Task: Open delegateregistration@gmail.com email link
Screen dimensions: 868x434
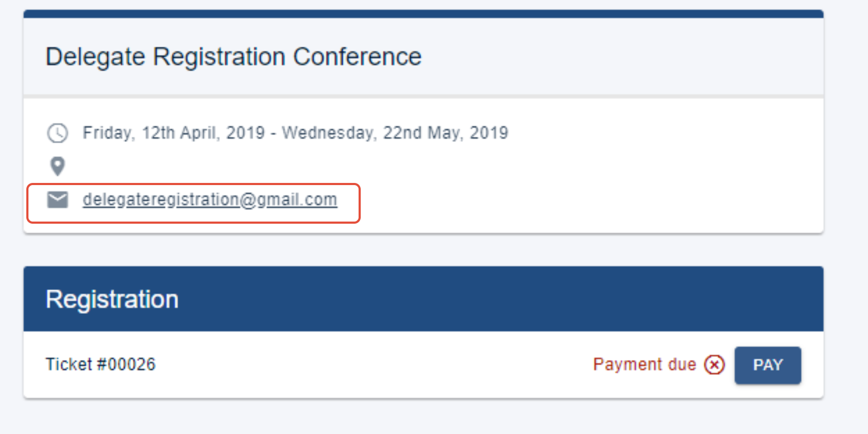Action: pyautogui.click(x=210, y=200)
